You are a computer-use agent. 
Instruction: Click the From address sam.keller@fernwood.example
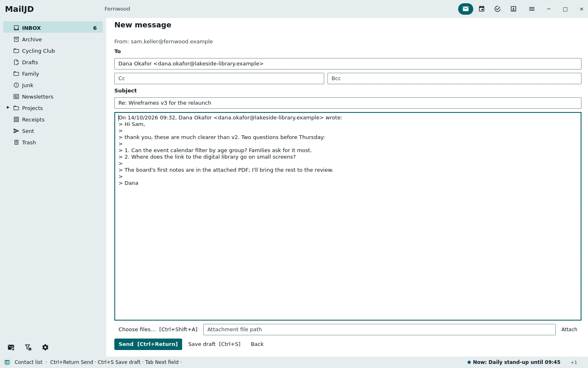pyautogui.click(x=171, y=42)
